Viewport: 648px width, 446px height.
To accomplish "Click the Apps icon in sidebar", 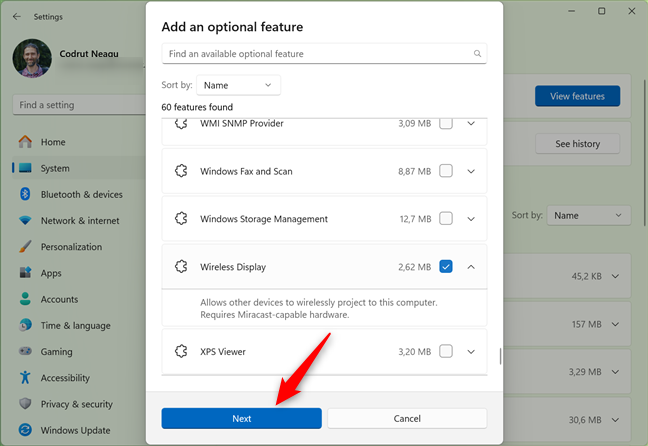I will click(x=25, y=272).
